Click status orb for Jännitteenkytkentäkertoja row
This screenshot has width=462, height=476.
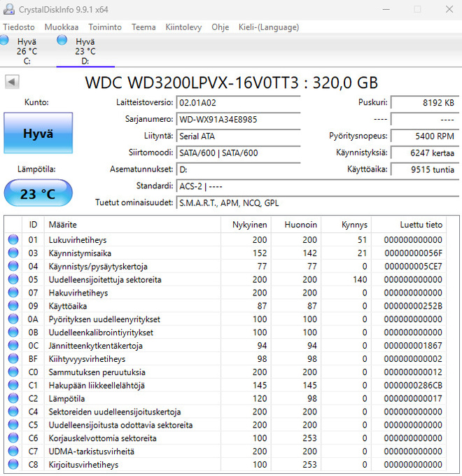click(x=13, y=345)
